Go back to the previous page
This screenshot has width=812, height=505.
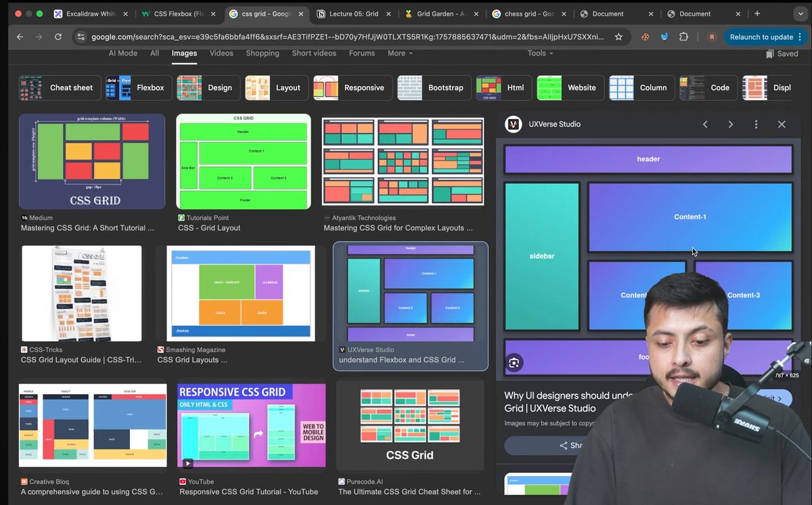click(x=20, y=37)
